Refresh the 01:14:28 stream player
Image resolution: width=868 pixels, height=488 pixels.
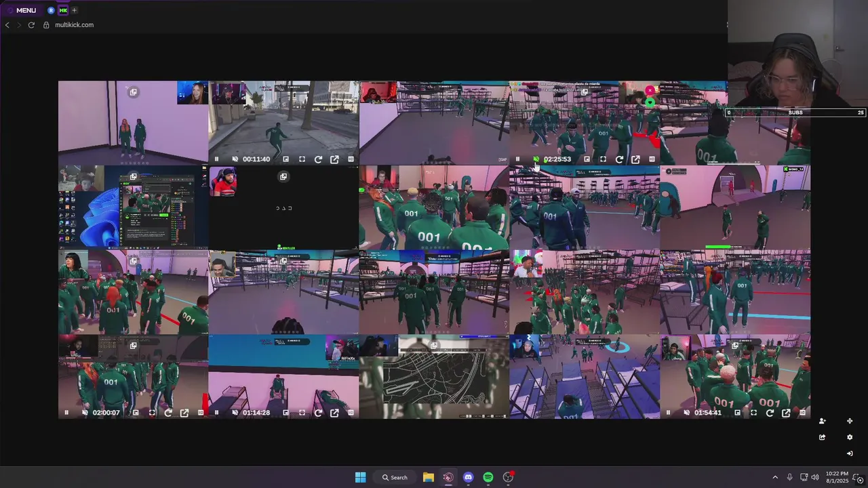click(x=318, y=413)
